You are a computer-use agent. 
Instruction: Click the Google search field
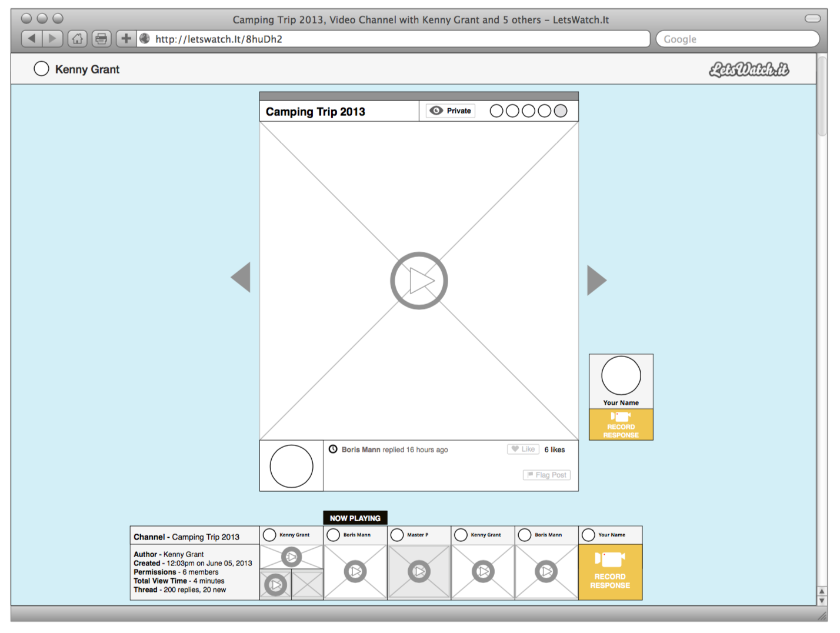click(737, 39)
